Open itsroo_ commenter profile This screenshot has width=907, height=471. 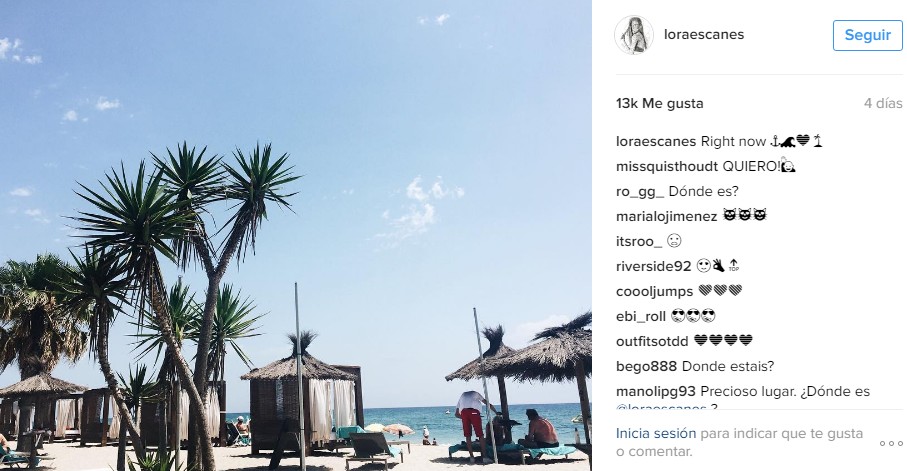coord(639,241)
